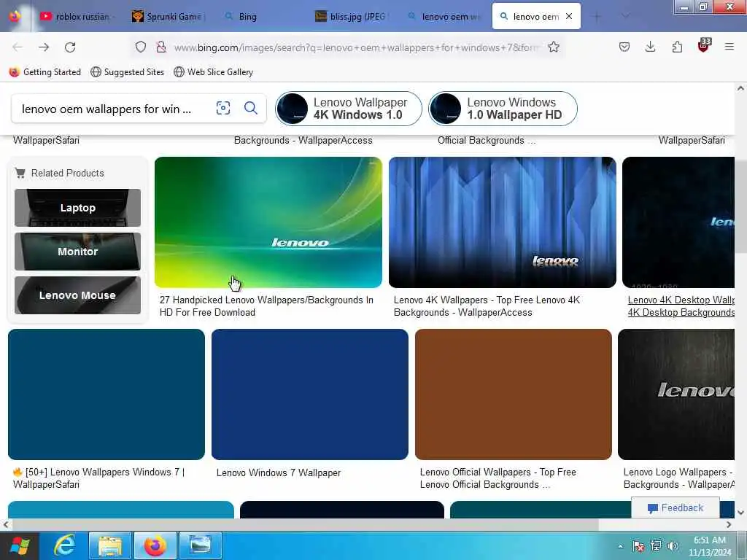The image size is (747, 560).
Task: Open the dark wood Lenovo Logo thumbnail
Action: [676, 394]
